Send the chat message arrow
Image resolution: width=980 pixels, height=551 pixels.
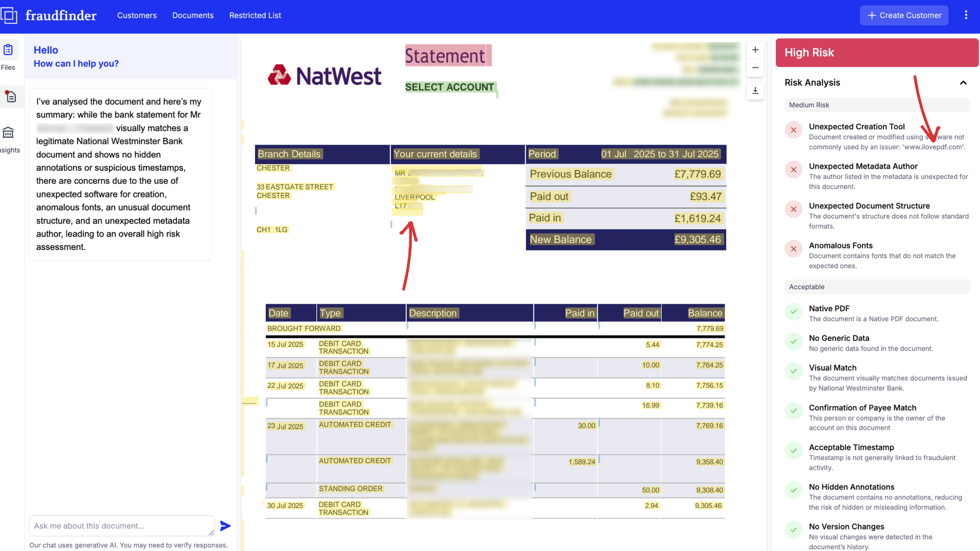point(225,526)
